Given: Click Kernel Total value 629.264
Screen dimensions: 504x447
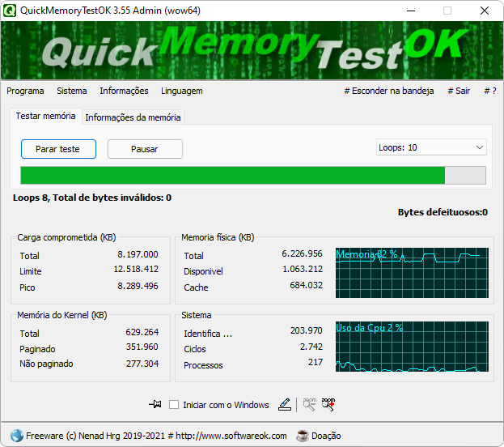Looking at the screenshot, I should (x=142, y=332).
